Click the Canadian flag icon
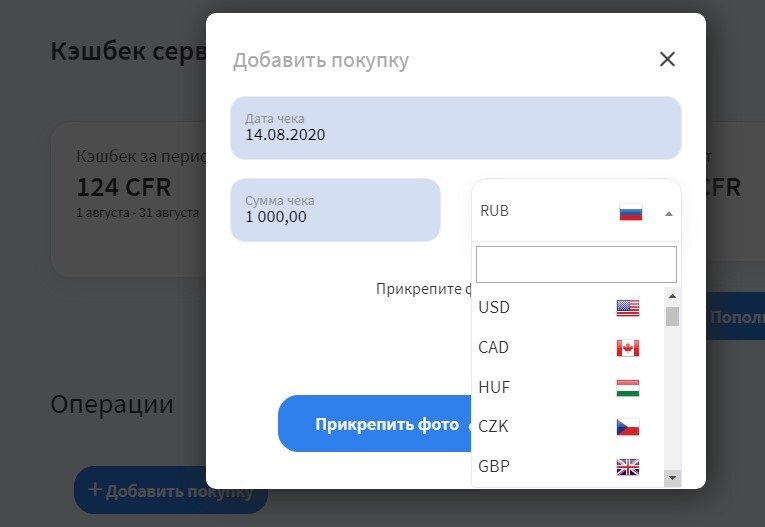This screenshot has height=527, width=765. point(628,348)
